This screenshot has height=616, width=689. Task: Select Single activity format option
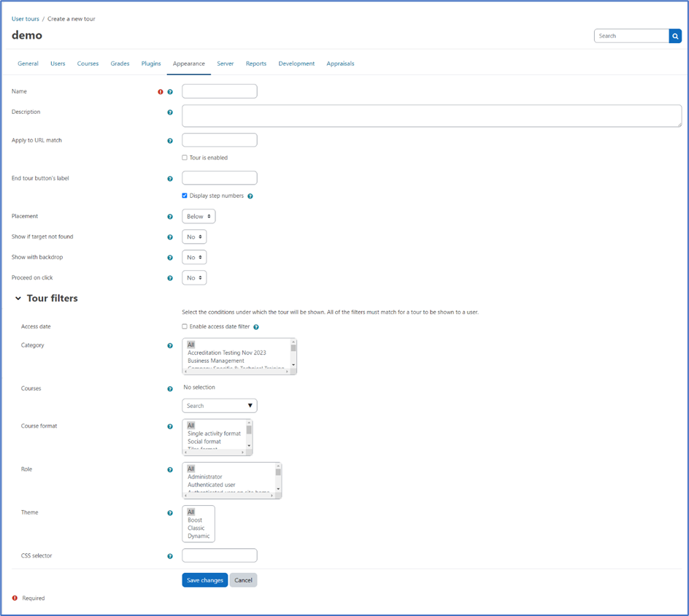tap(214, 434)
